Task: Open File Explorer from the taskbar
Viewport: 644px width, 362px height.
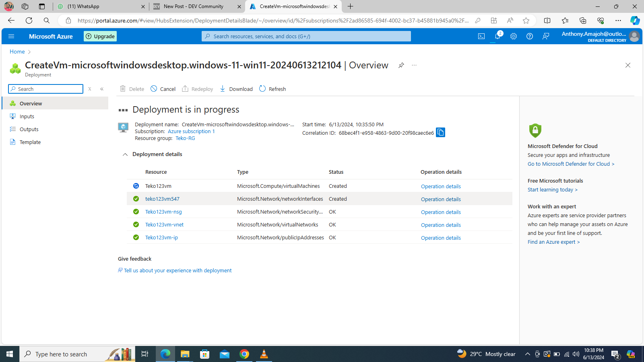Action: [x=185, y=354]
